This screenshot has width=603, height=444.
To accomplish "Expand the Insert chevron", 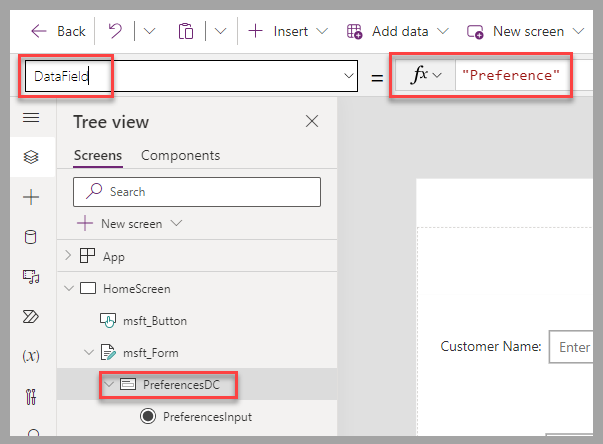I will 322,31.
